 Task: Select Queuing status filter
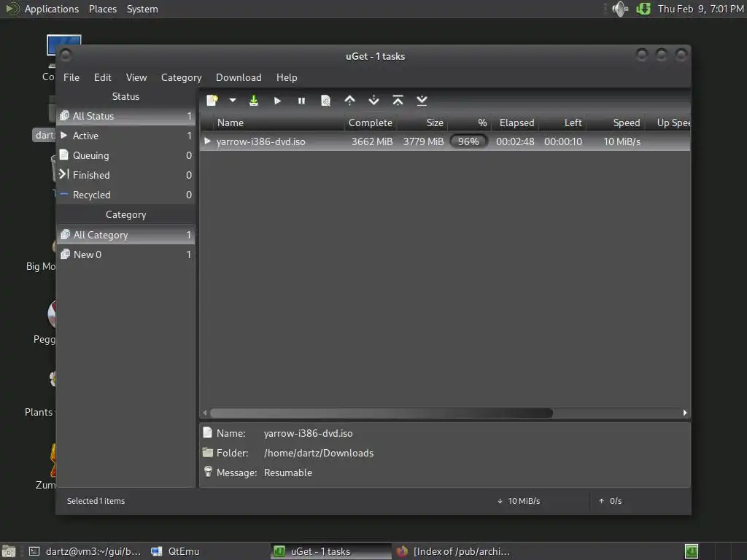(125, 155)
